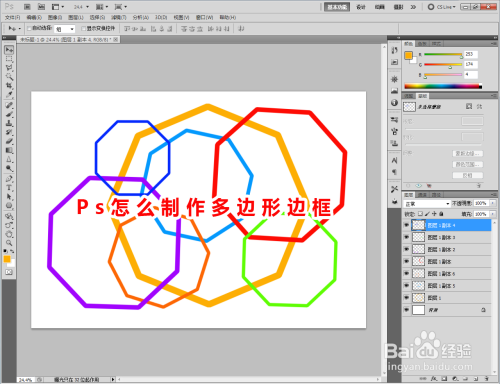500x384 pixels.
Task: Open the Clone Source panel icon in dock
Action: (394, 144)
